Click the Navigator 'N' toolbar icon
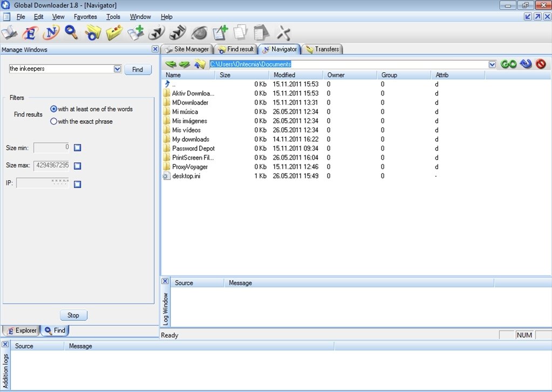Screen dimensions: 552x392 coord(51,33)
